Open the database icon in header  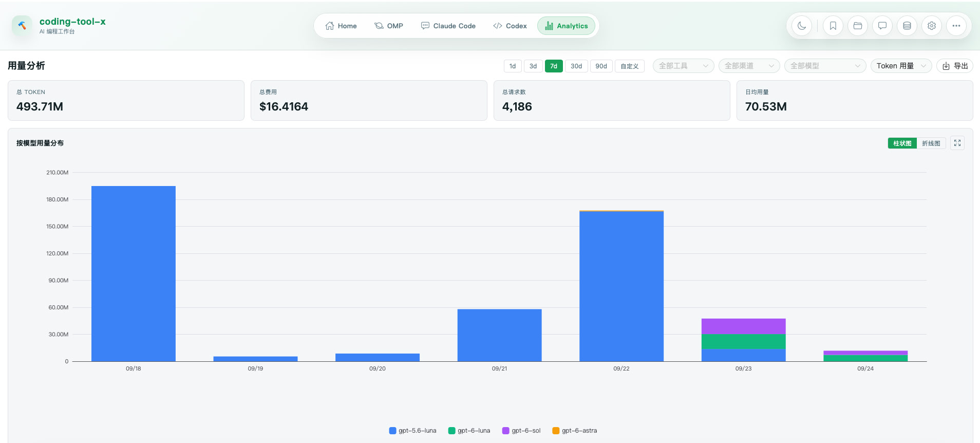coord(907,26)
